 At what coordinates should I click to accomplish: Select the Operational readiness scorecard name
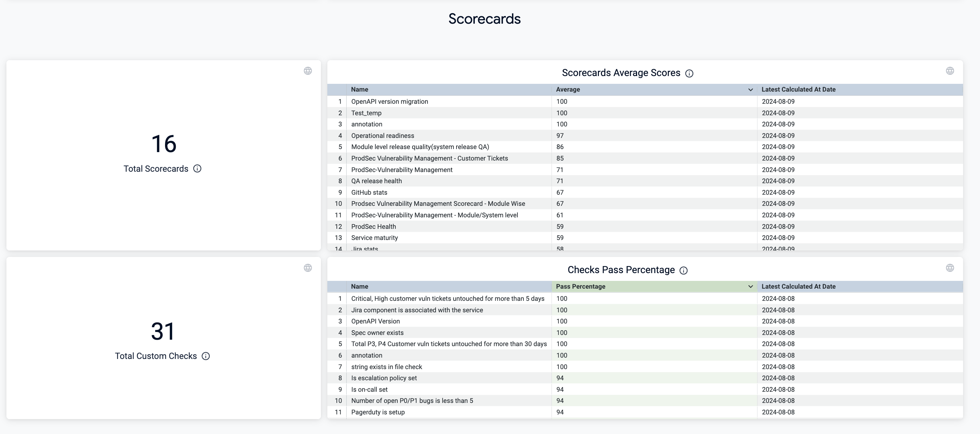tap(382, 136)
